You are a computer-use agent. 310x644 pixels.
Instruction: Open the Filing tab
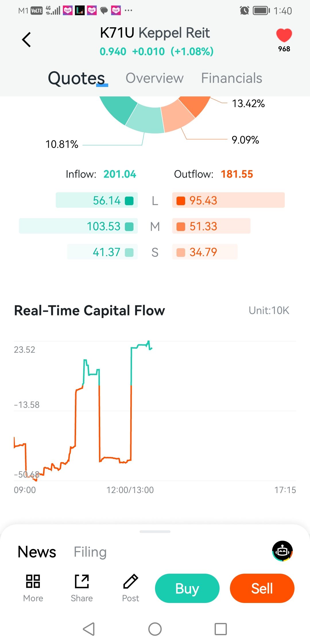90,552
